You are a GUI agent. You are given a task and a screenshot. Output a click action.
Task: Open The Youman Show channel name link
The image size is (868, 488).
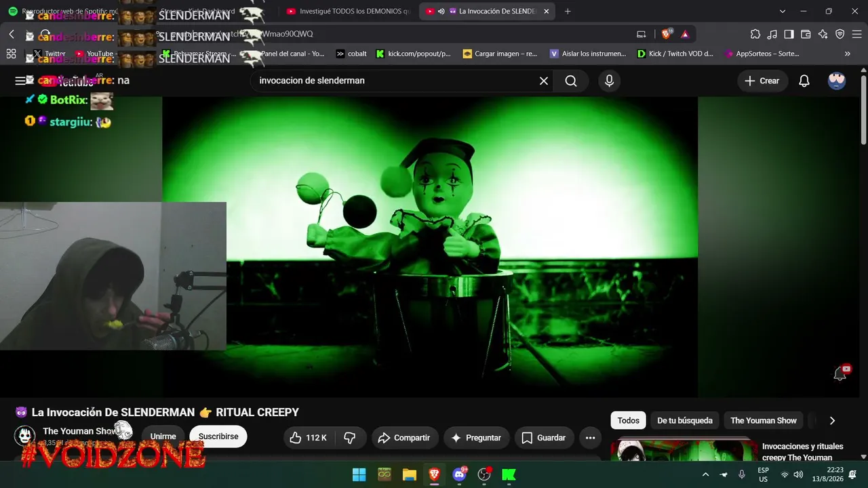pos(79,431)
